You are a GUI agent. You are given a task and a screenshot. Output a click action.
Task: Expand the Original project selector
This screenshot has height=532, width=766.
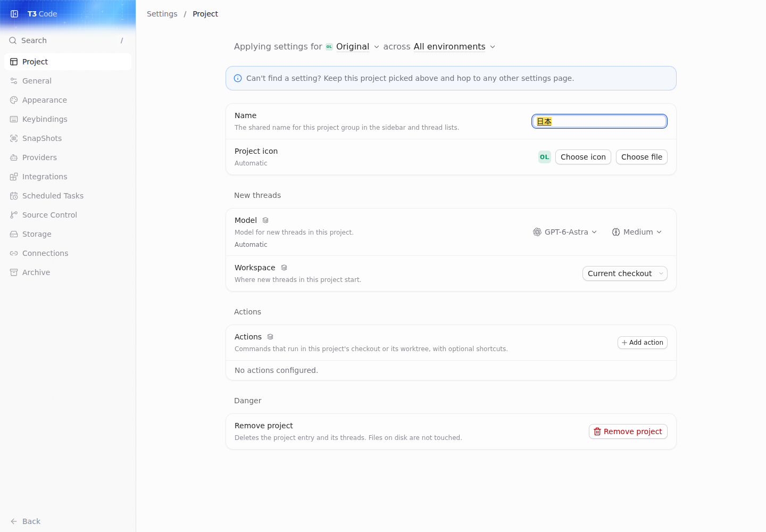[x=353, y=47]
